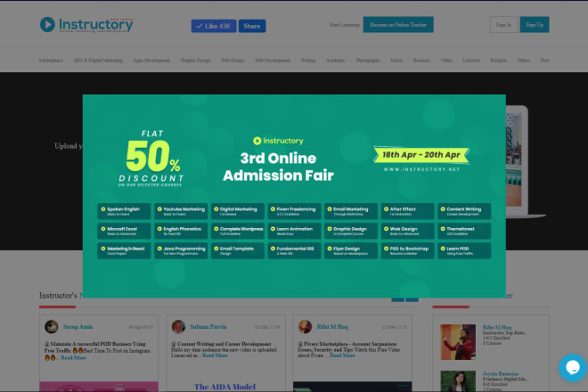The image size is (588, 392).
Task: Open the Photography category
Action: click(x=368, y=60)
